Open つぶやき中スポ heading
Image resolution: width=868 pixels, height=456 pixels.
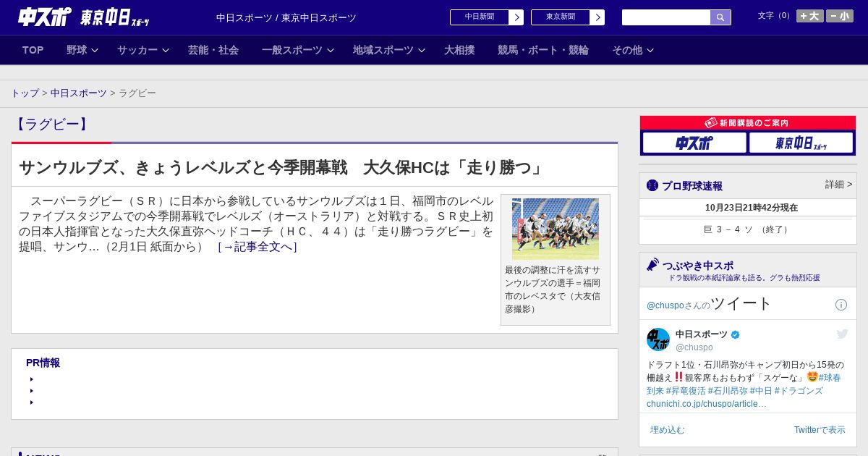point(697,266)
